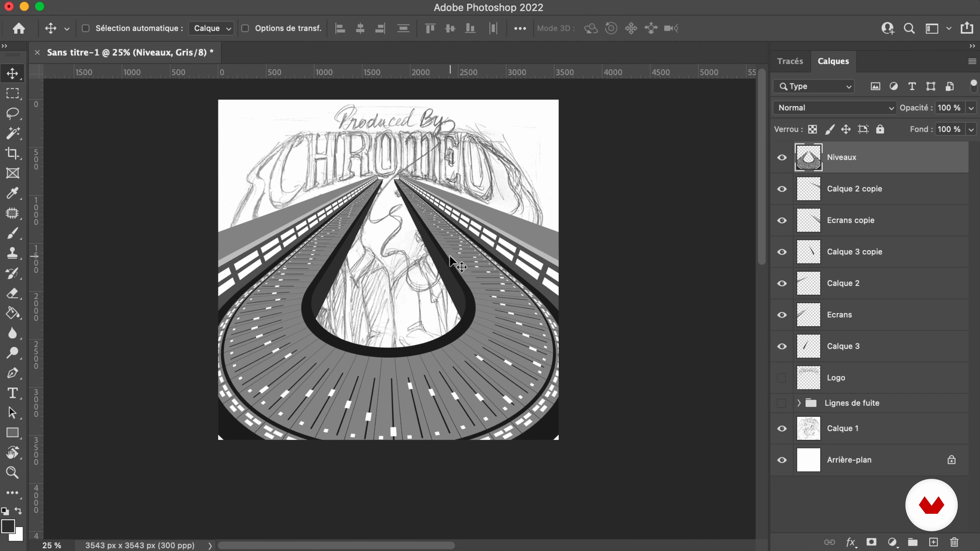Open the Search magnifier in top bar
Screen dimensions: 980x551
(x=909, y=29)
